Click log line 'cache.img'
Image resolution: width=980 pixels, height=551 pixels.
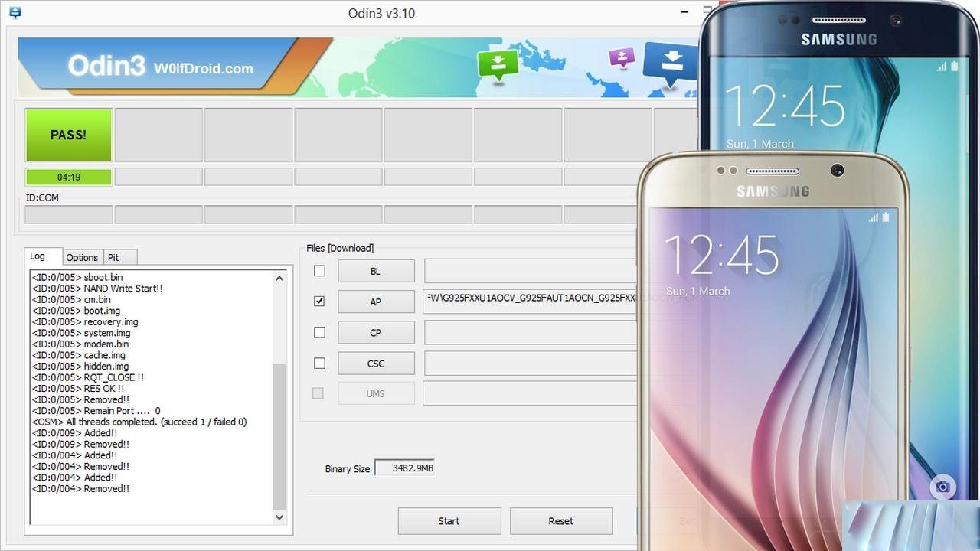[78, 355]
